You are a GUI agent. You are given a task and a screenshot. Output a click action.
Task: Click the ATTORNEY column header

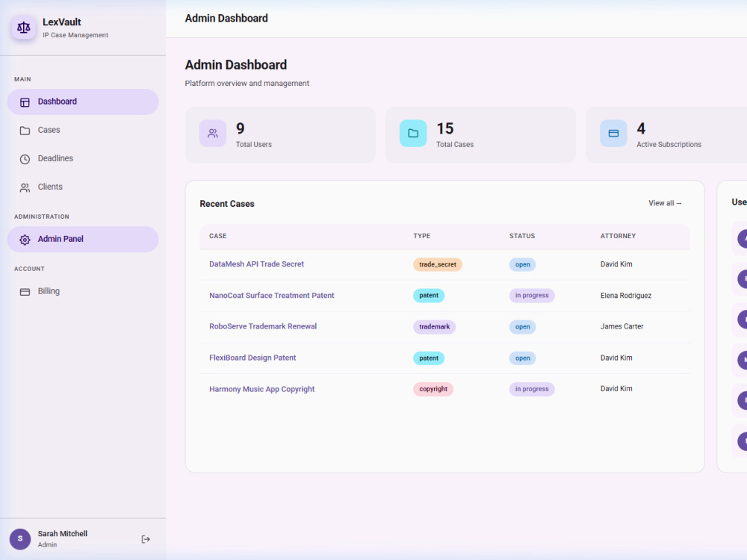tap(618, 236)
